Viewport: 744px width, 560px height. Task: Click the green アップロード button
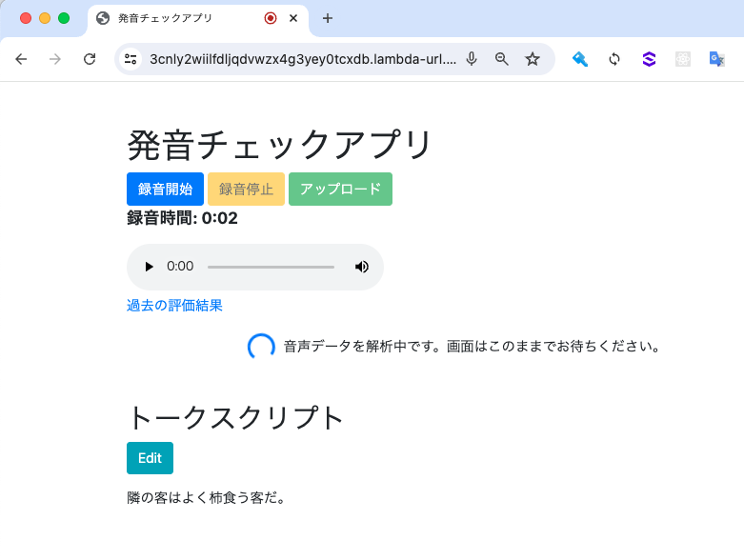pos(340,190)
